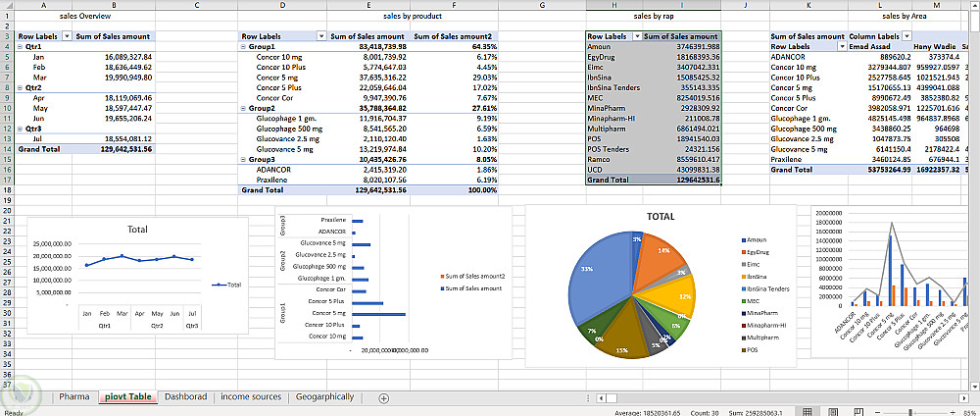Select the EgyDrug value 18168393.36
980x416 pixels.
tap(682, 57)
